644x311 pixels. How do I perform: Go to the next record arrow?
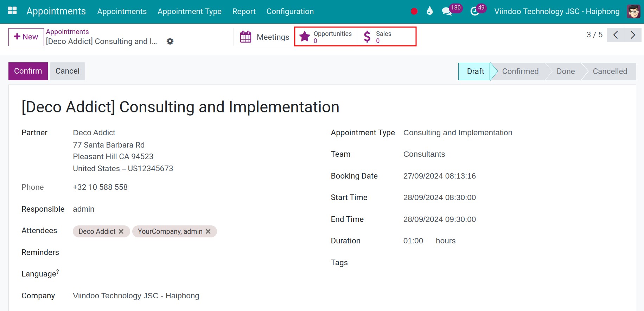(x=633, y=35)
